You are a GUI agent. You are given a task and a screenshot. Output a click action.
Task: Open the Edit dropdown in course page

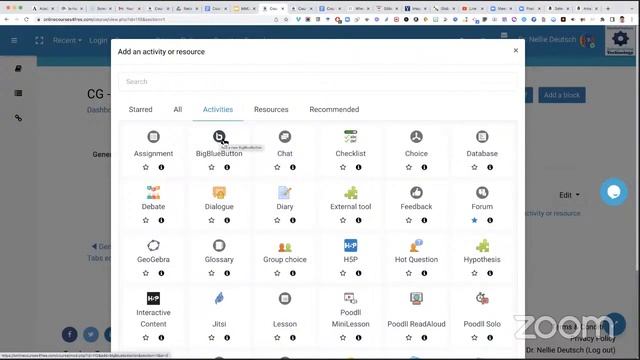point(569,195)
